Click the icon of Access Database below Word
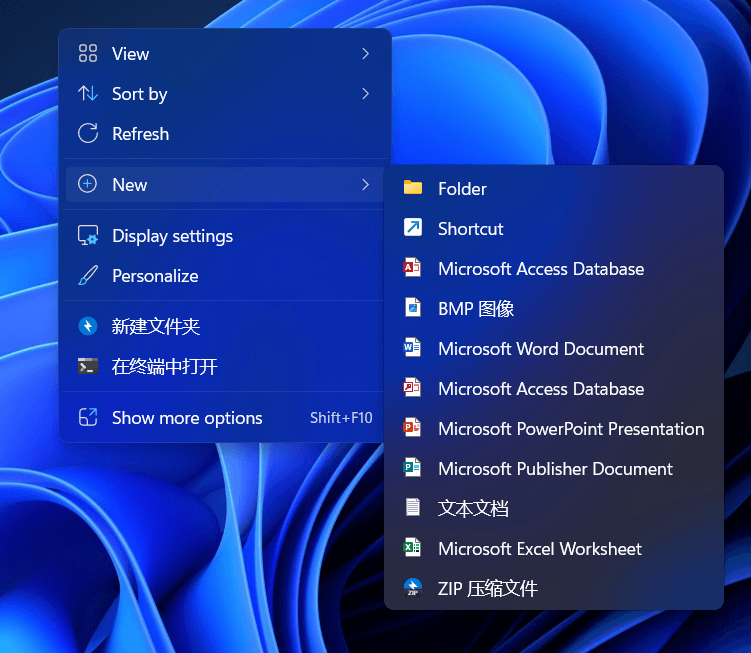The height and width of the screenshot is (653, 751). (412, 387)
